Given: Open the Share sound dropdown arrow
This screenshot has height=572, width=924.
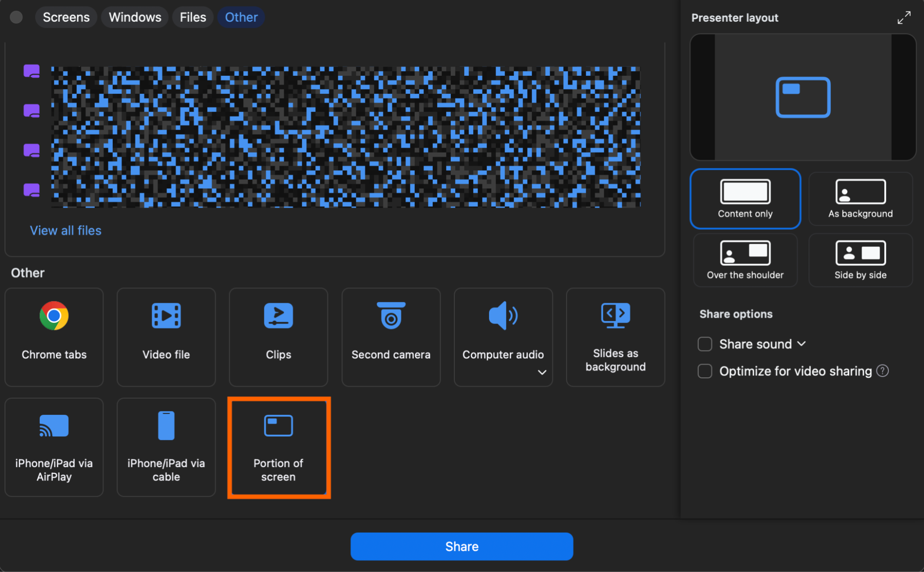Looking at the screenshot, I should [x=802, y=344].
